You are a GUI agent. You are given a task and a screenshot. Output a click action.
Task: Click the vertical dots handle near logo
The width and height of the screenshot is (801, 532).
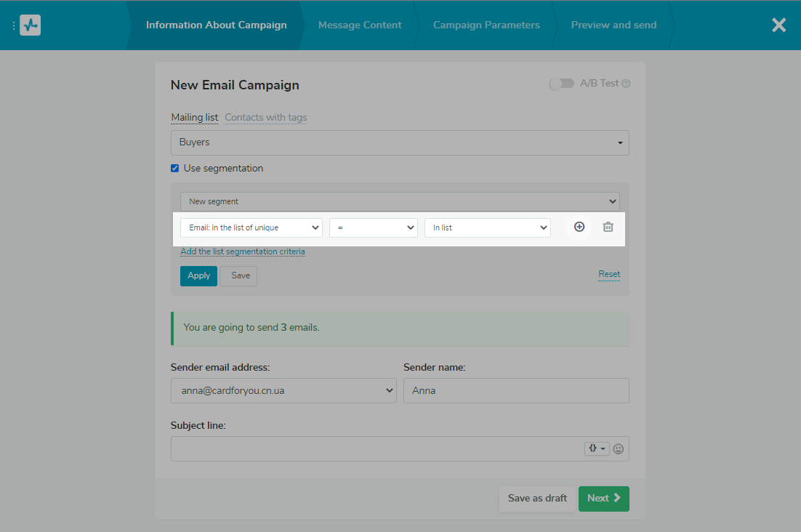13,25
